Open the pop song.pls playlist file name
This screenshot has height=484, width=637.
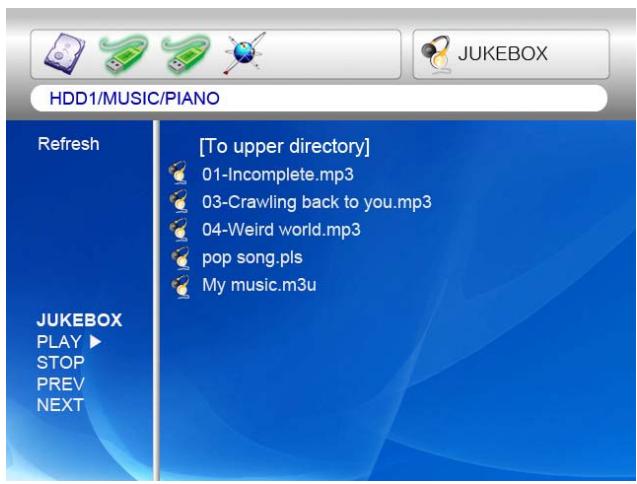(x=252, y=258)
